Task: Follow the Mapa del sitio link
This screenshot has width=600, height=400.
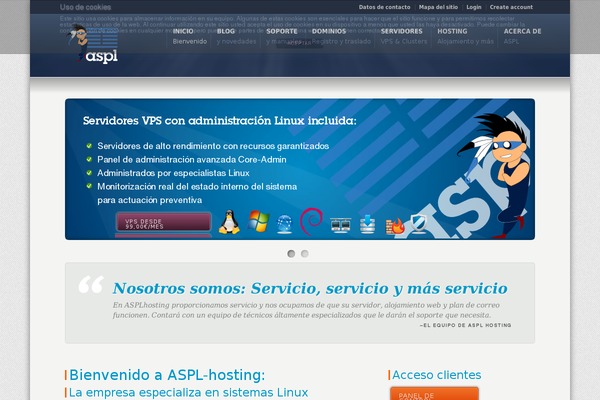Action: (x=438, y=7)
